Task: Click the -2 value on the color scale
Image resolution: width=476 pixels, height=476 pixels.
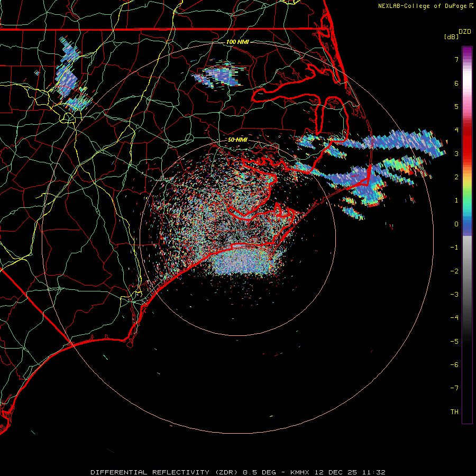Action: (454, 271)
